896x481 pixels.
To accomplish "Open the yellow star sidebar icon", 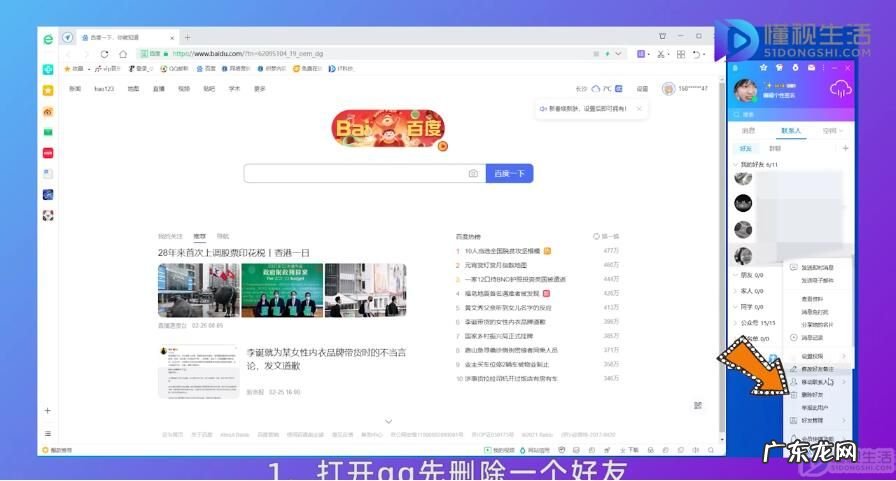I will (x=48, y=90).
